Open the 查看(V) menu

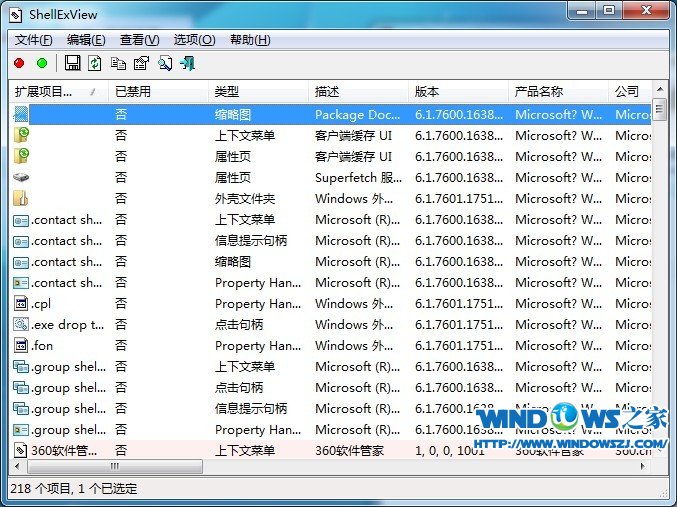tap(139, 40)
